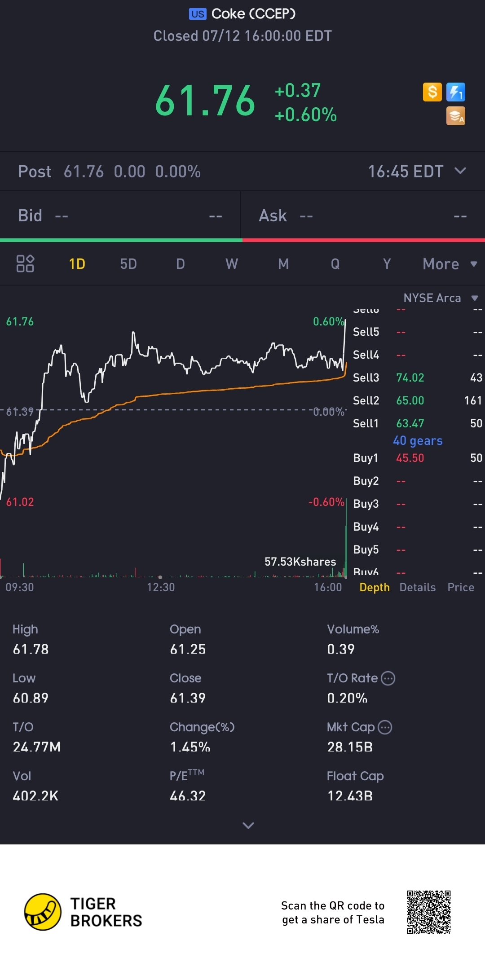Image resolution: width=485 pixels, height=980 pixels.
Task: Switch to the M monthly chart tab
Action: [x=283, y=264]
